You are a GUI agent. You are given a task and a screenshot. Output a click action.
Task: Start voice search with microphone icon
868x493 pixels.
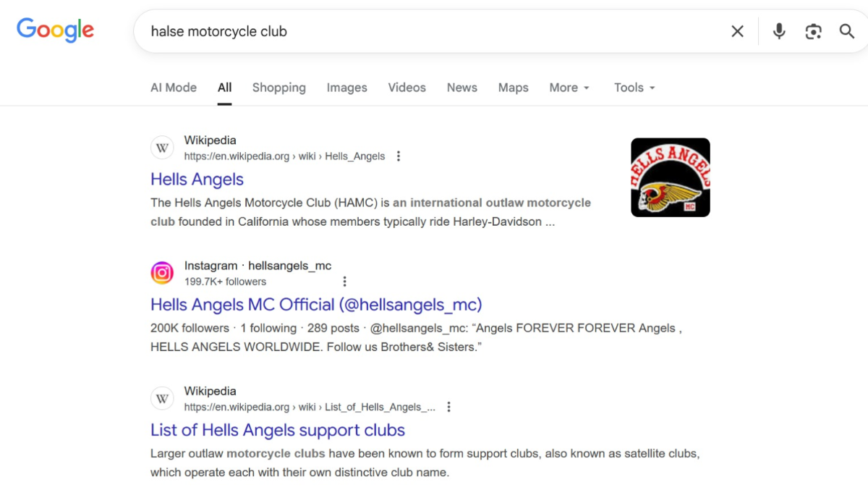coord(779,31)
